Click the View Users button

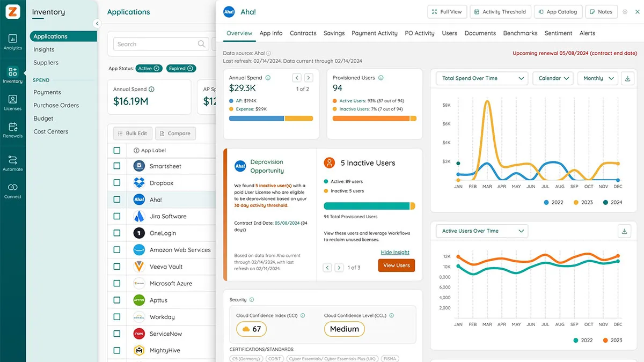[x=397, y=265]
